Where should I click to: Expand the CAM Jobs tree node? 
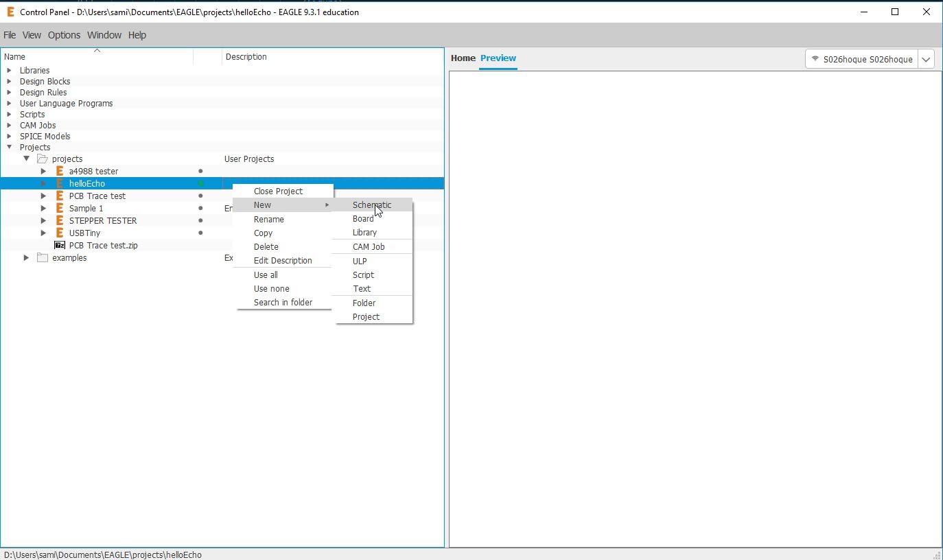pos(9,125)
